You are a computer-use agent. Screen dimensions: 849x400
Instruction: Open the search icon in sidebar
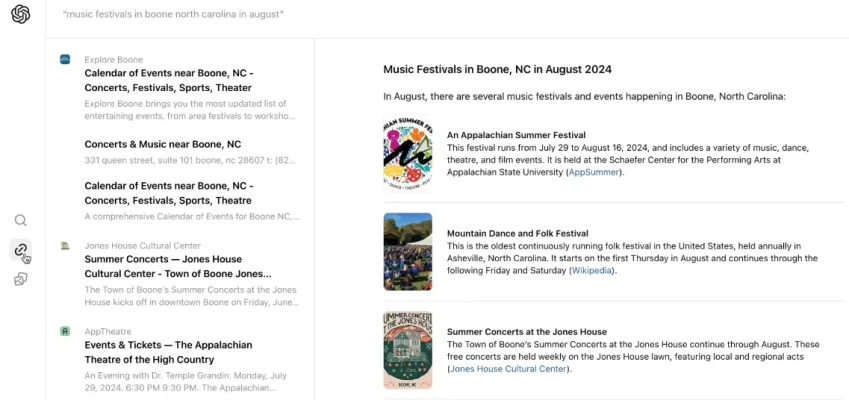[20, 220]
